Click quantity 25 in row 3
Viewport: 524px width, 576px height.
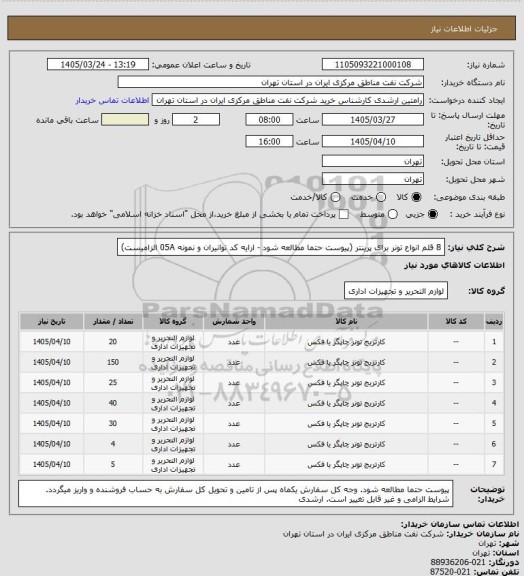coord(113,382)
